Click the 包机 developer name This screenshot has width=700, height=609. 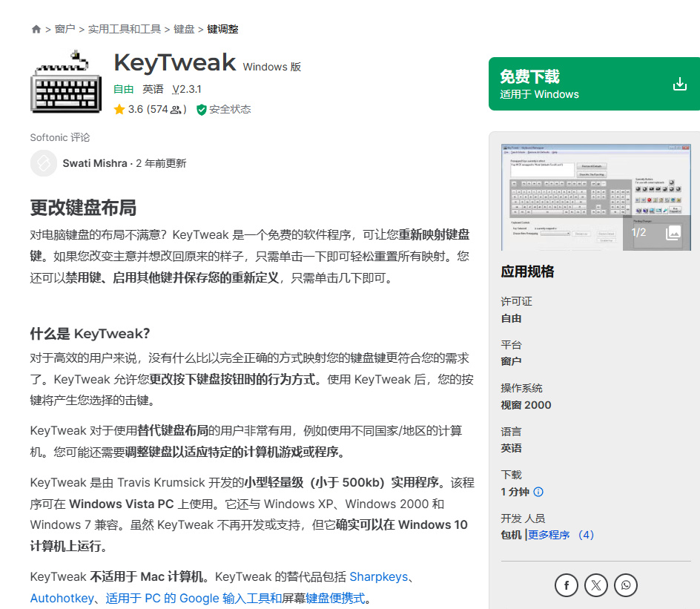tap(511, 535)
